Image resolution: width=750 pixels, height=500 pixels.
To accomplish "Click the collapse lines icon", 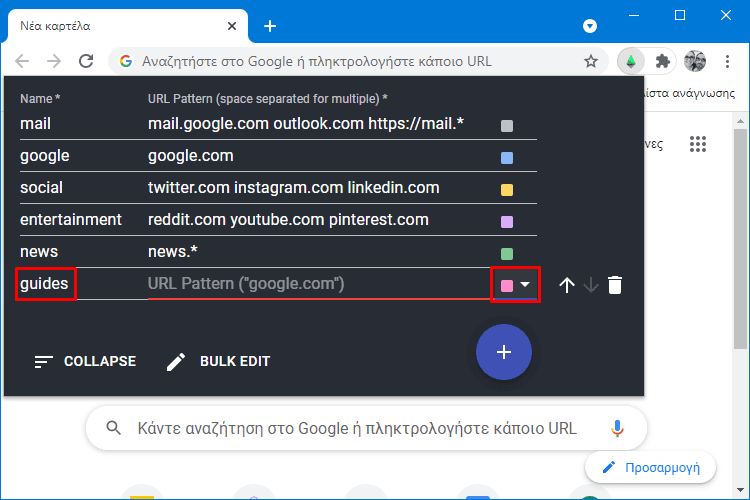I will (x=44, y=362).
